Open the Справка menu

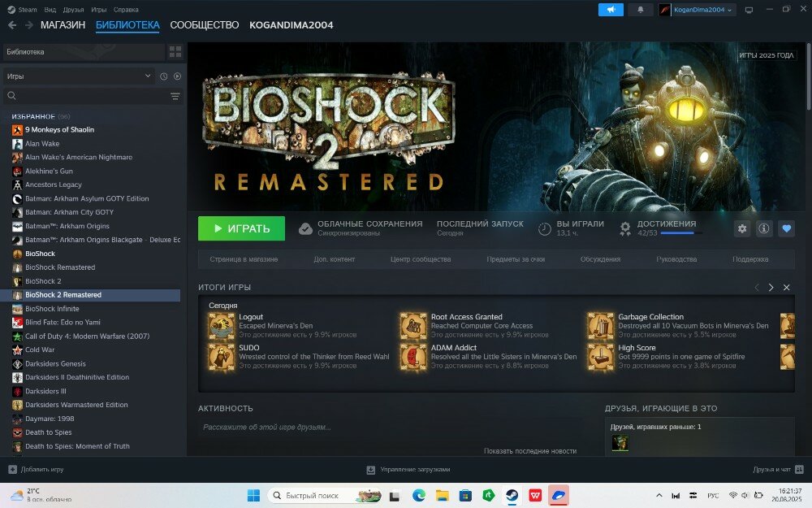[126, 9]
